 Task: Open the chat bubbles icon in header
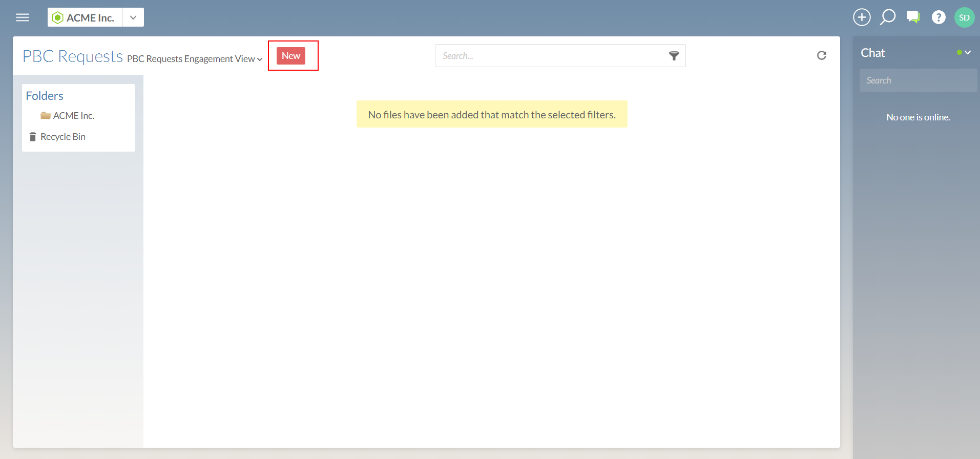[x=913, y=17]
